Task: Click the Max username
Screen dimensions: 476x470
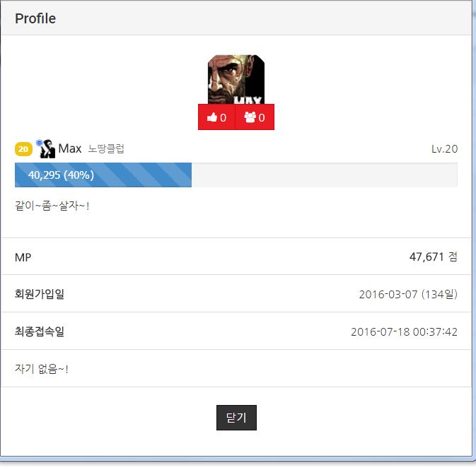Action: click(70, 148)
